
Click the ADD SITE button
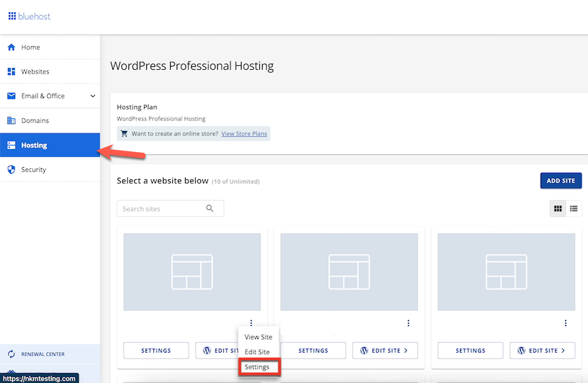coord(561,180)
